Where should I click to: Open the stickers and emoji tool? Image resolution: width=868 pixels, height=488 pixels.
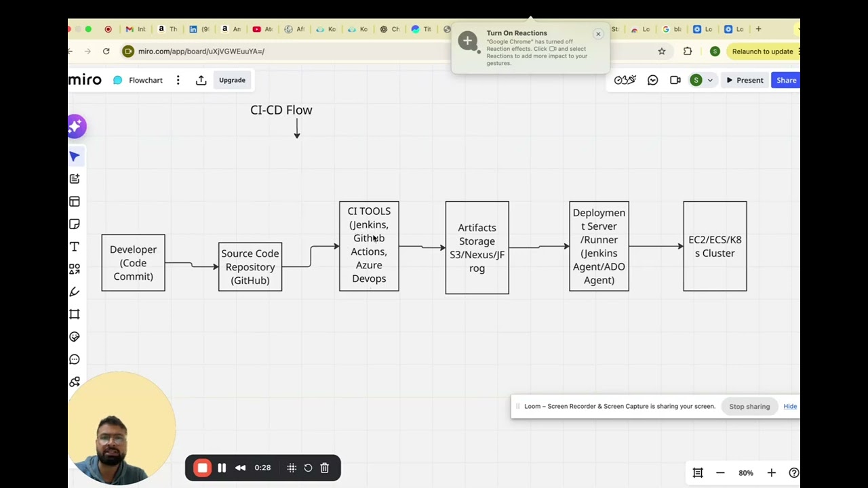click(75, 337)
